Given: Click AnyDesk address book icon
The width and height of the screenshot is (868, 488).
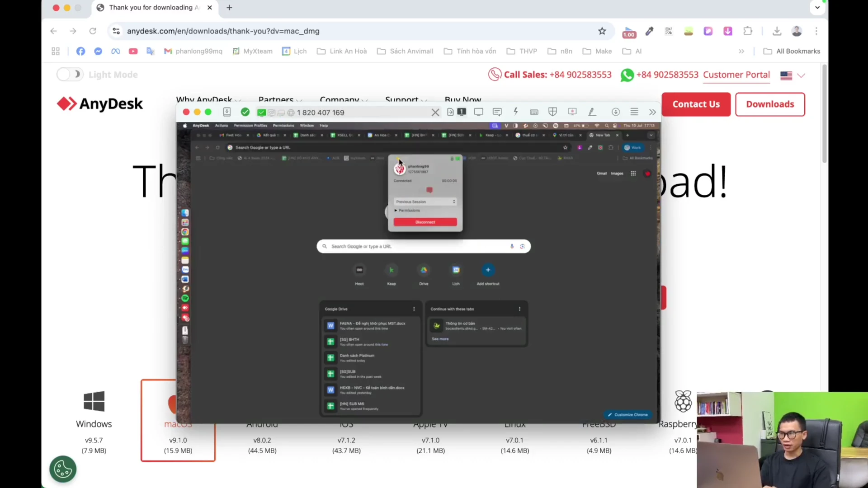Looking at the screenshot, I should click(x=227, y=112).
